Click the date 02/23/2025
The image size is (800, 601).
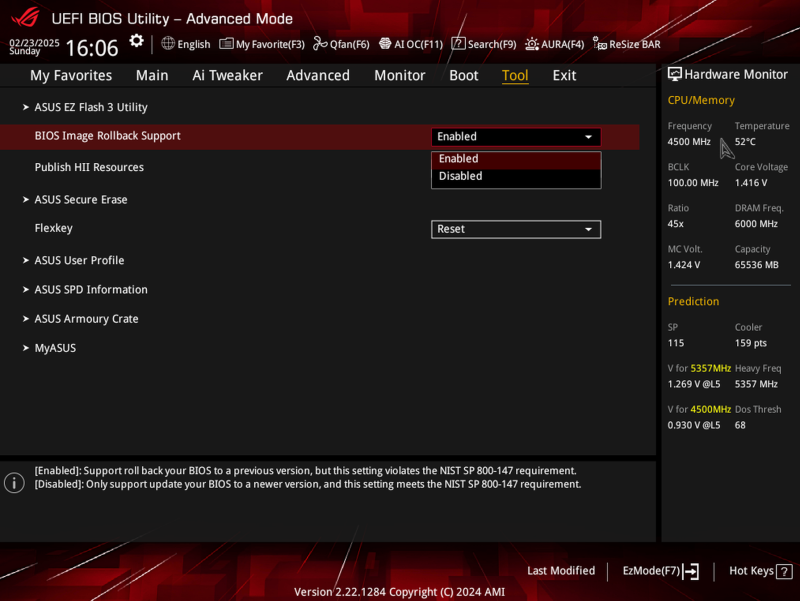(34, 43)
